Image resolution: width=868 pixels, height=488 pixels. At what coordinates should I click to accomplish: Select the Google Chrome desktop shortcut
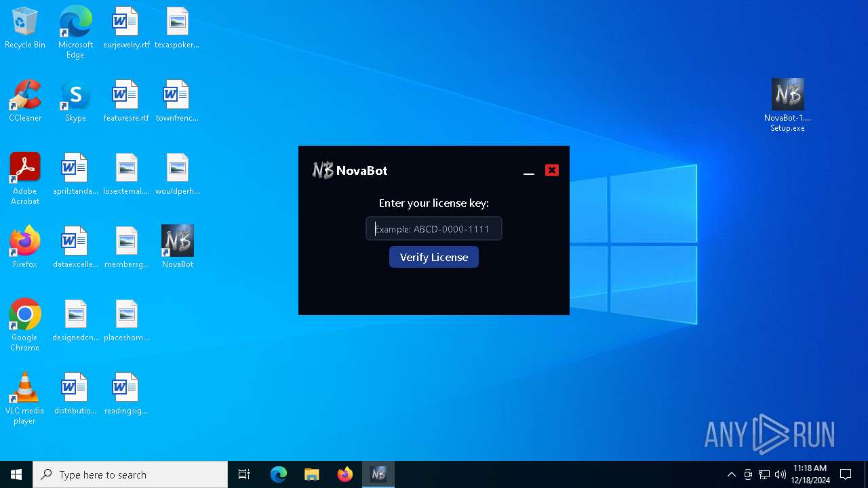25,325
